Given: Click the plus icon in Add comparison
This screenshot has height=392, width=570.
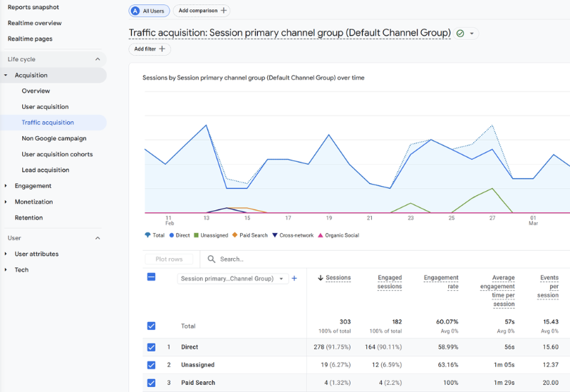Looking at the screenshot, I should (x=224, y=11).
